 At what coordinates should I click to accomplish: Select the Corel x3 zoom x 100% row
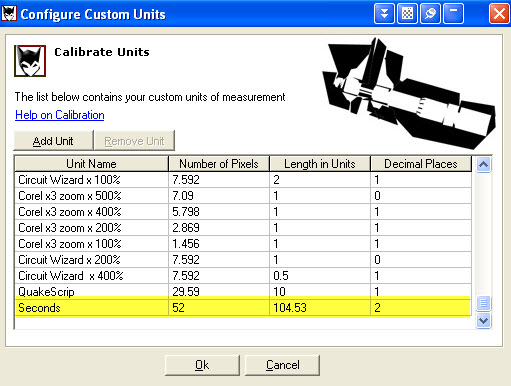(x=243, y=244)
